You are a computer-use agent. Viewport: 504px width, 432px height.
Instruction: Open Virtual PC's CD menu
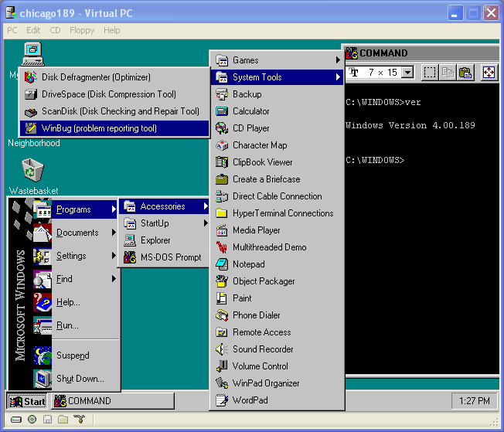pos(55,30)
